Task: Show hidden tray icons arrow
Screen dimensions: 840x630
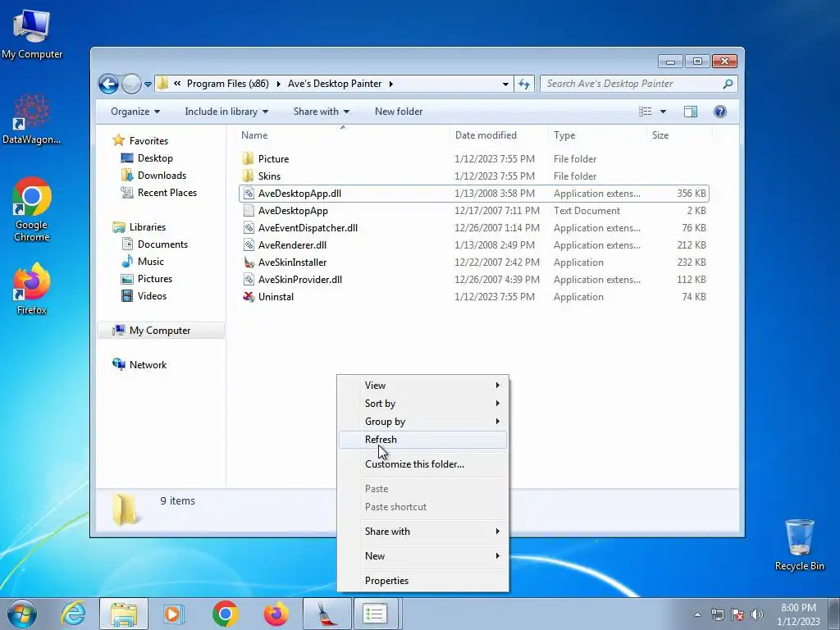Action: [x=697, y=614]
